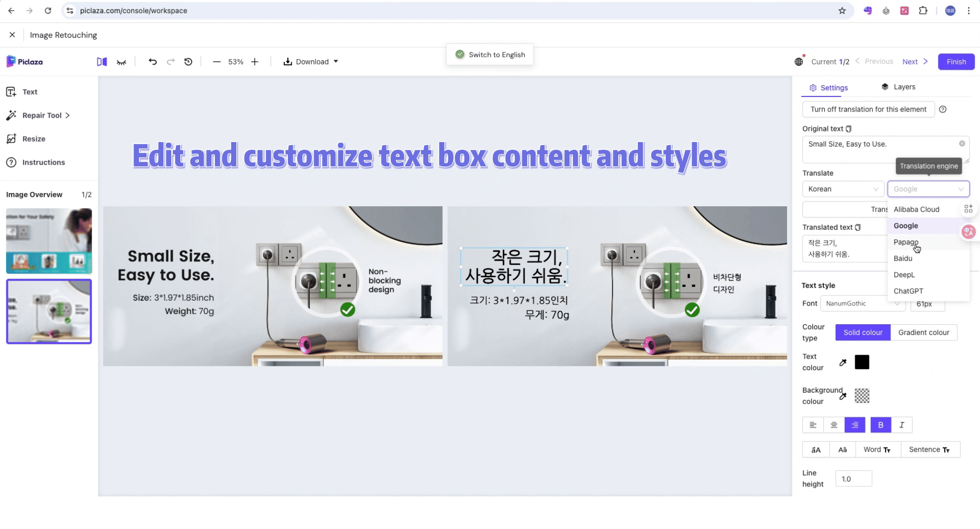Select Gradient colour type

923,333
